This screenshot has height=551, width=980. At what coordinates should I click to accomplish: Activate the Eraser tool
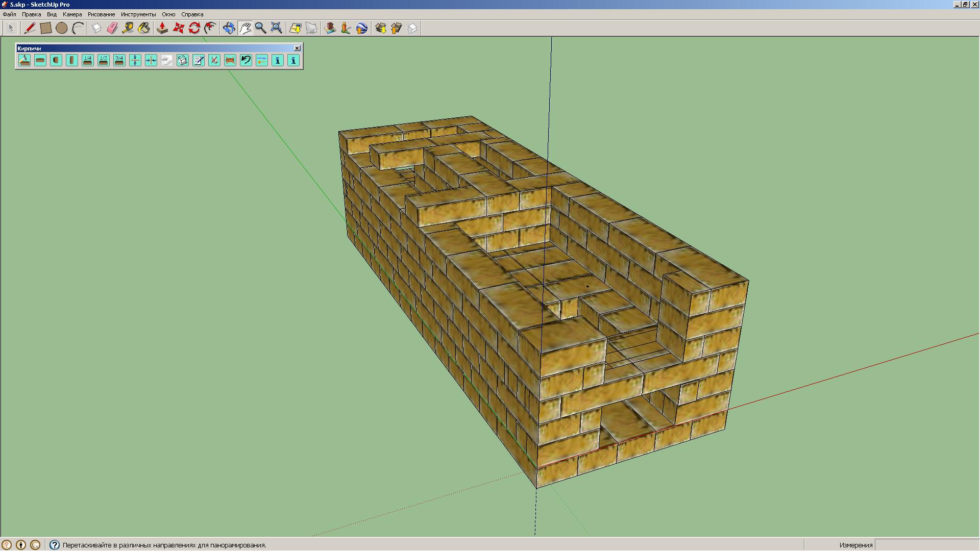tap(112, 28)
